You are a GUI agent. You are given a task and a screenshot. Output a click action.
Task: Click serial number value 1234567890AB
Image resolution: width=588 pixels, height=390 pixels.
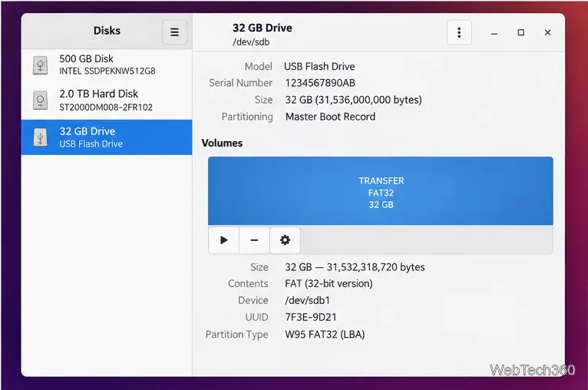(320, 83)
